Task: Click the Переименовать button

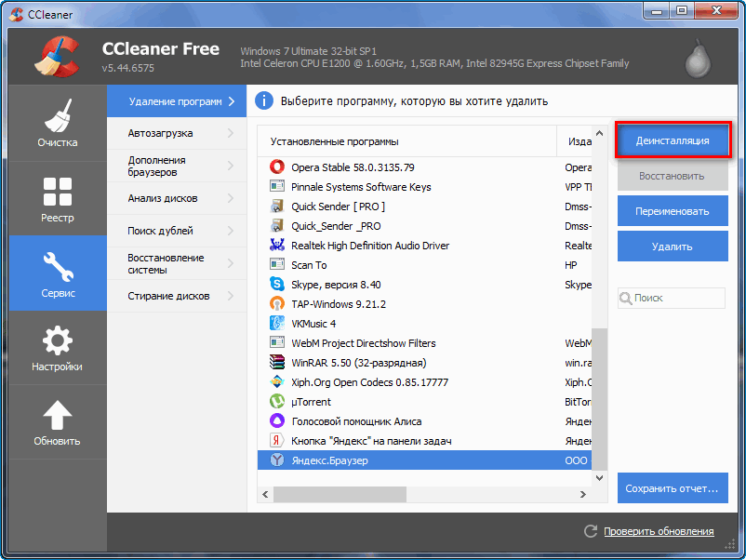Action: [673, 211]
